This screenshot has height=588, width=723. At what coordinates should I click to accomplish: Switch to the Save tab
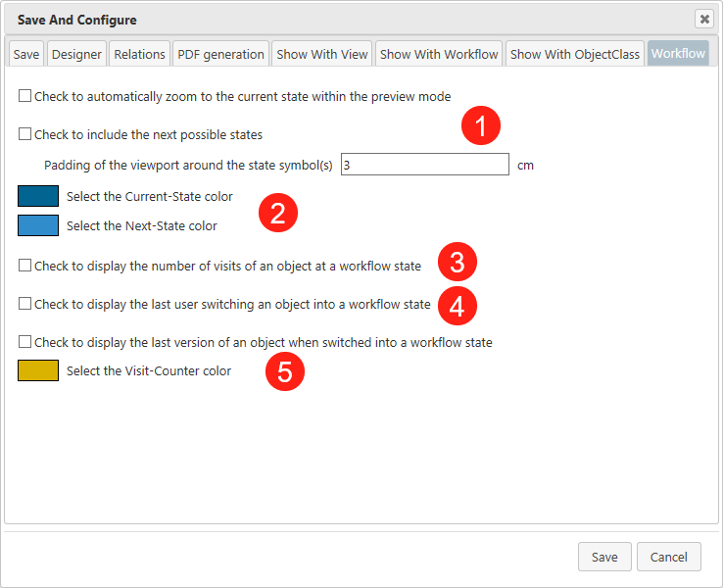[x=26, y=54]
